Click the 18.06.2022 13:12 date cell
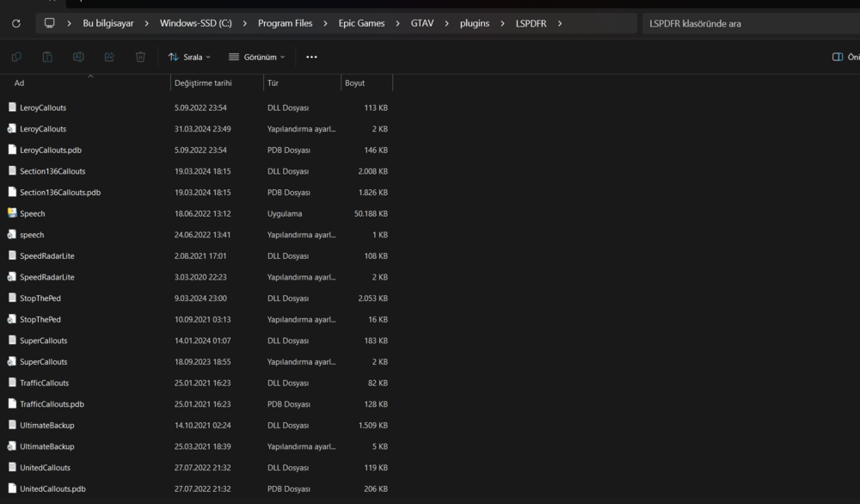This screenshot has height=504, width=860. tap(202, 213)
